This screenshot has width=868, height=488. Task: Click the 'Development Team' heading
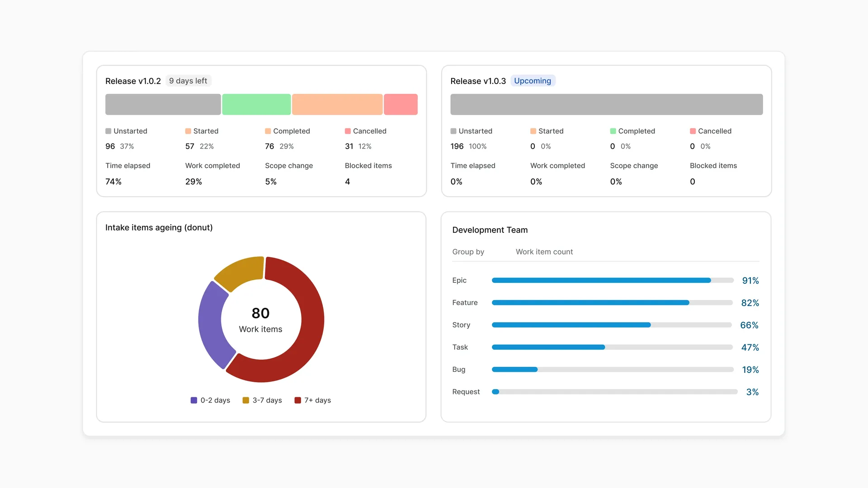tap(490, 230)
